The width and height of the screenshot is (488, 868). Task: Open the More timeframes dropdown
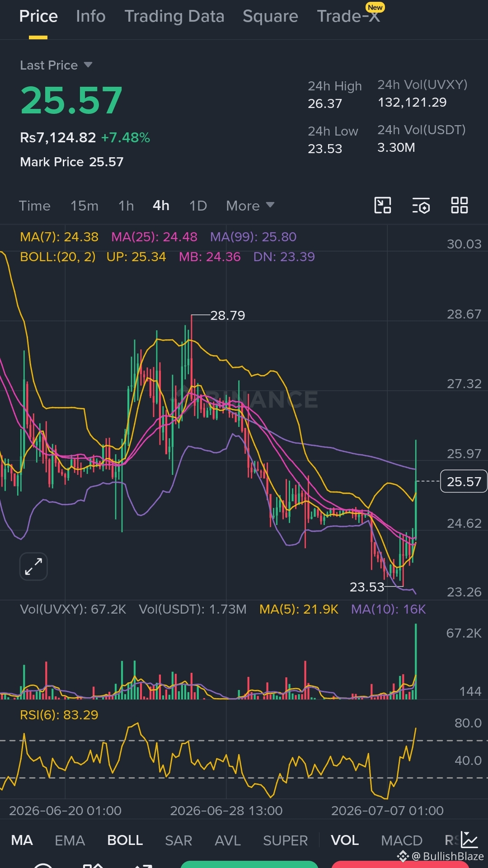point(250,206)
